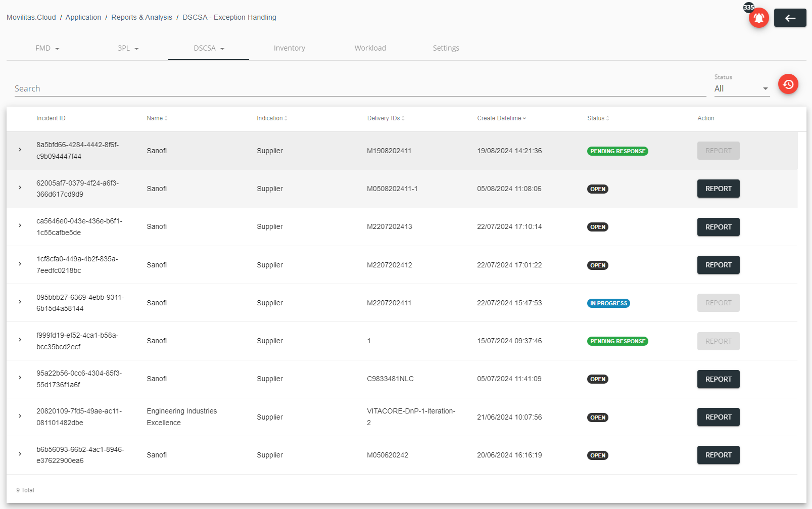The width and height of the screenshot is (812, 509).
Task: Click PENDING RESPONSE badge for M1908202411
Action: [617, 151]
